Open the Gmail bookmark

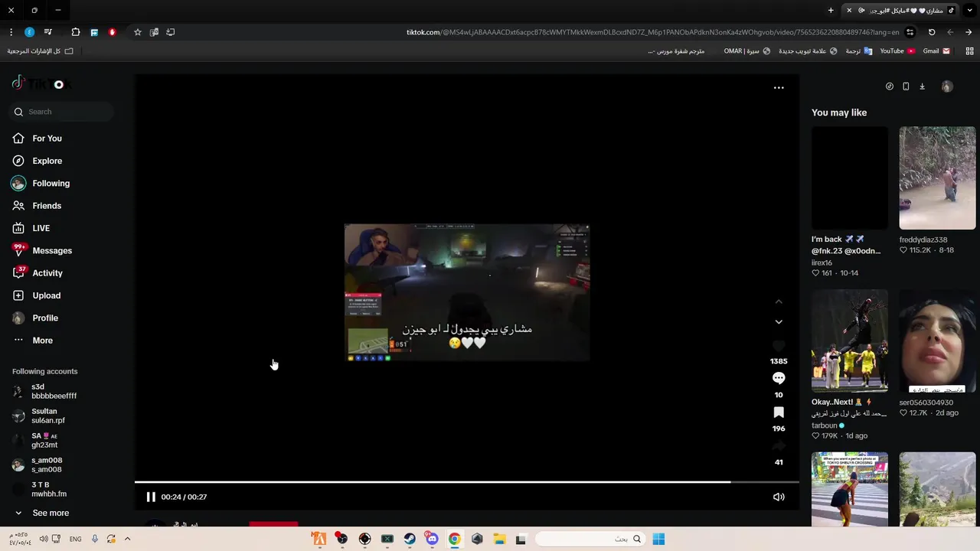[936, 51]
